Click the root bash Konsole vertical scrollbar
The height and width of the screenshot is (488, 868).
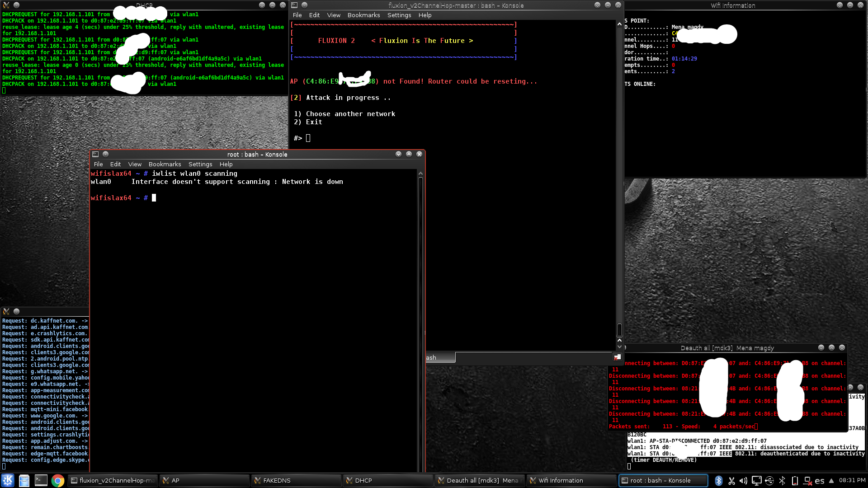pyautogui.click(x=420, y=323)
